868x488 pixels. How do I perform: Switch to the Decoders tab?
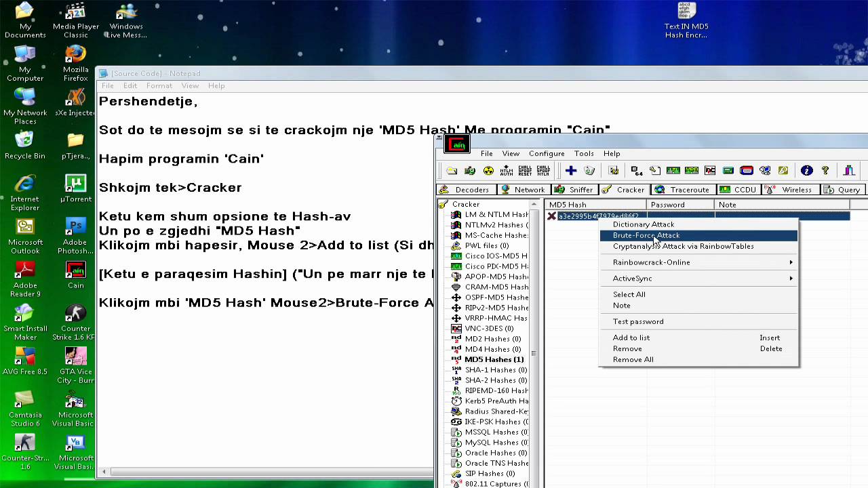[466, 190]
